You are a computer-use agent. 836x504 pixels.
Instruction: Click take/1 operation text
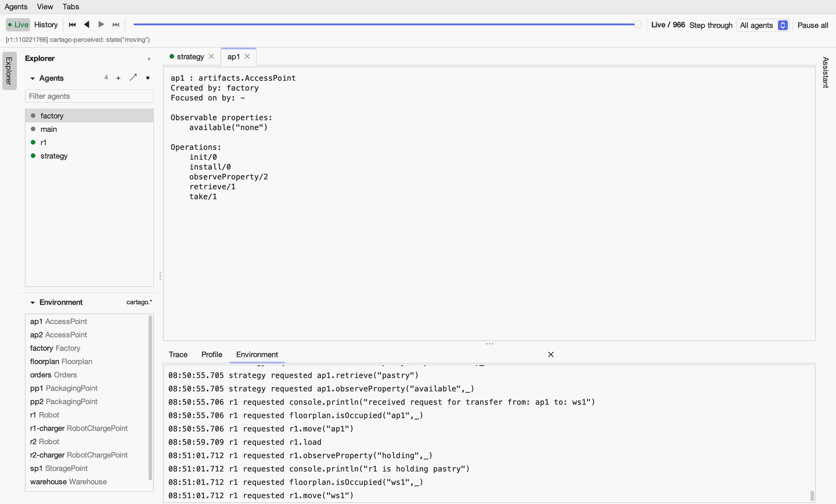click(203, 196)
